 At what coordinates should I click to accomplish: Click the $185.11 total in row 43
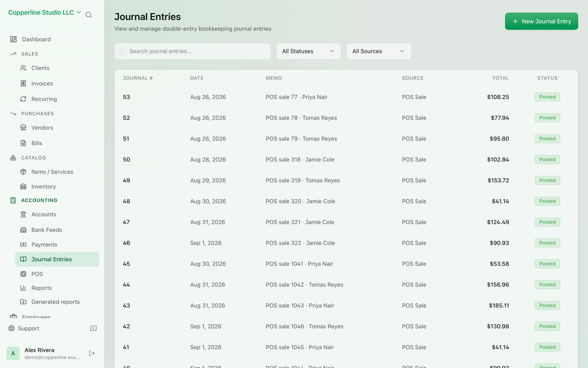click(x=499, y=305)
